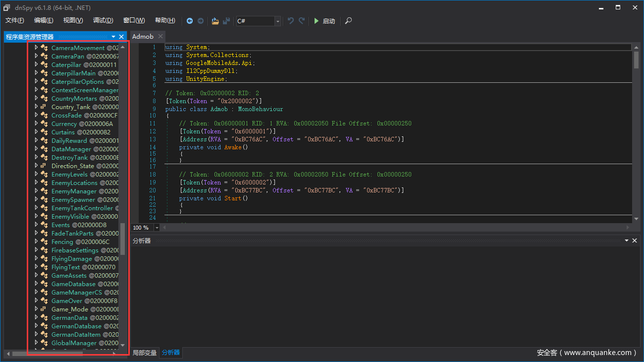Click the Country_Tank enum icon in tree
The width and height of the screenshot is (644, 362).
(44, 107)
